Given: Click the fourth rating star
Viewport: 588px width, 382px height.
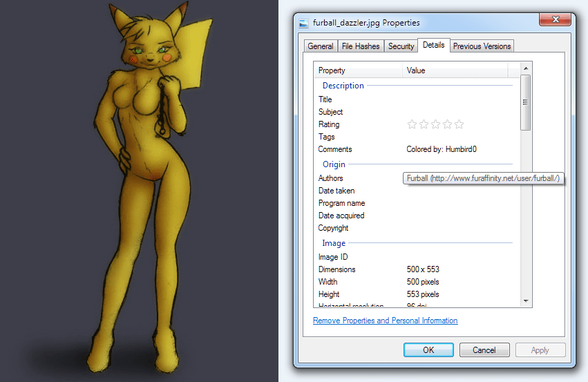Looking at the screenshot, I should [x=448, y=124].
